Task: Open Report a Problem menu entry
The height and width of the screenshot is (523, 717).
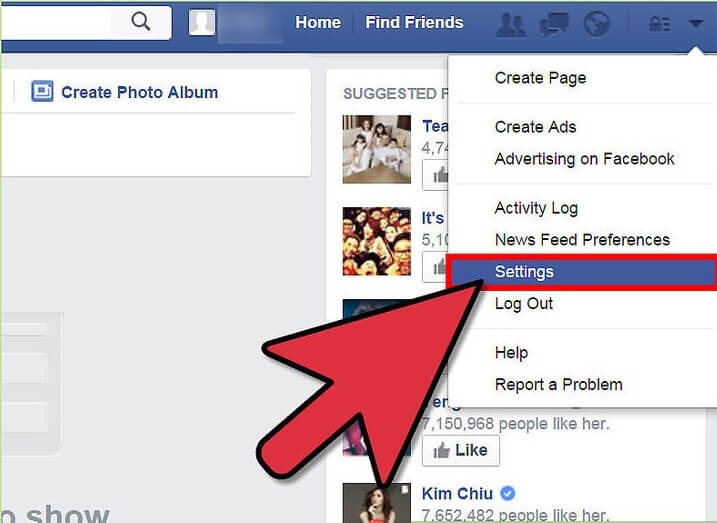Action: coord(558,384)
